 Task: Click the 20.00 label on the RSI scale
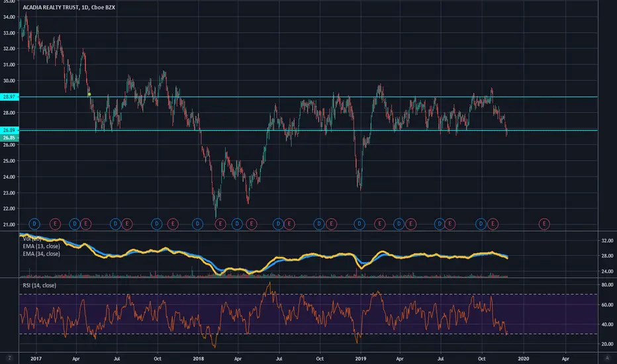[607, 343]
